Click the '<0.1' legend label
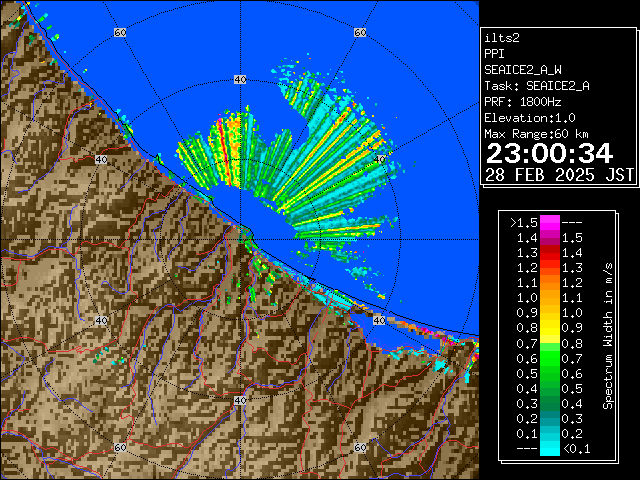This screenshot has width=640, height=480. [x=576, y=449]
